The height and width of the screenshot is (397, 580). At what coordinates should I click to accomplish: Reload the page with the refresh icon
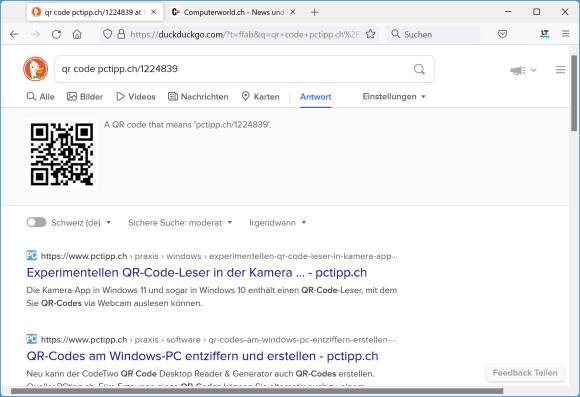[x=56, y=34]
